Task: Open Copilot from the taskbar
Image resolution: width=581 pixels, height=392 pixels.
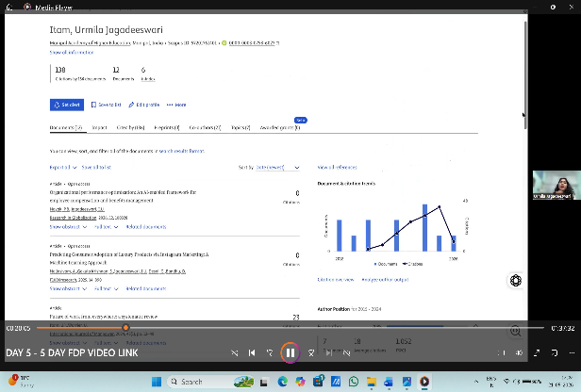Action: click(301, 382)
